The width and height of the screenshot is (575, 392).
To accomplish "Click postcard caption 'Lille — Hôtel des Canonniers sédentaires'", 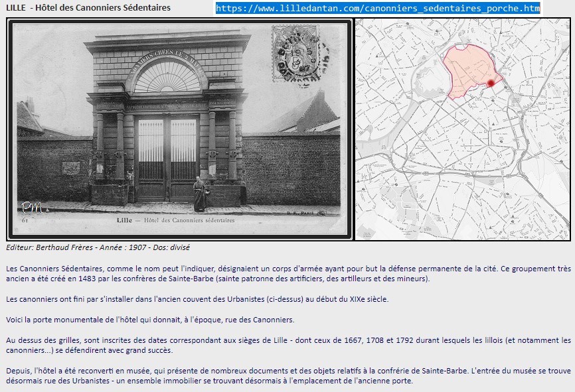I will coord(176,220).
